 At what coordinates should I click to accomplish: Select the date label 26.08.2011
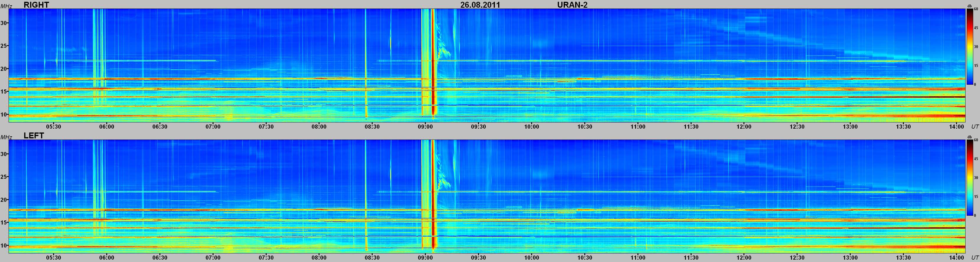[480, 4]
